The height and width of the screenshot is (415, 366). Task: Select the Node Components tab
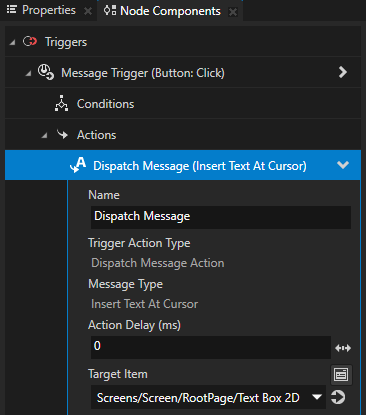click(x=170, y=11)
